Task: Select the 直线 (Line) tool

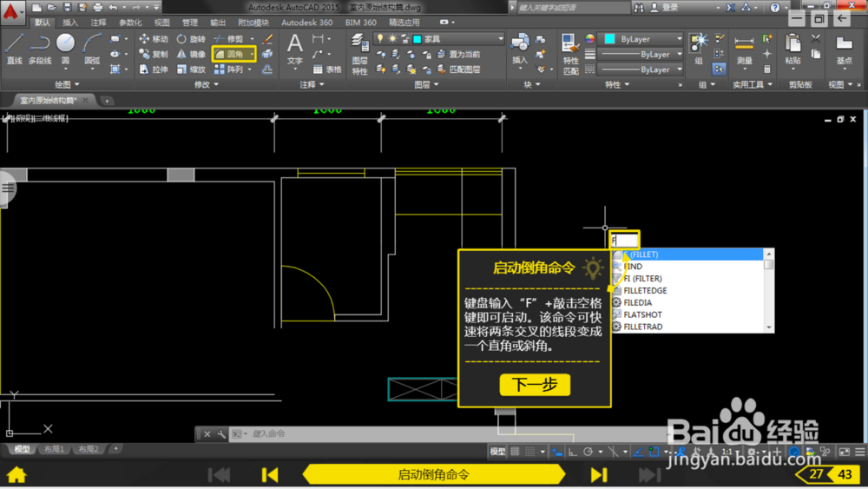Action: (x=14, y=49)
